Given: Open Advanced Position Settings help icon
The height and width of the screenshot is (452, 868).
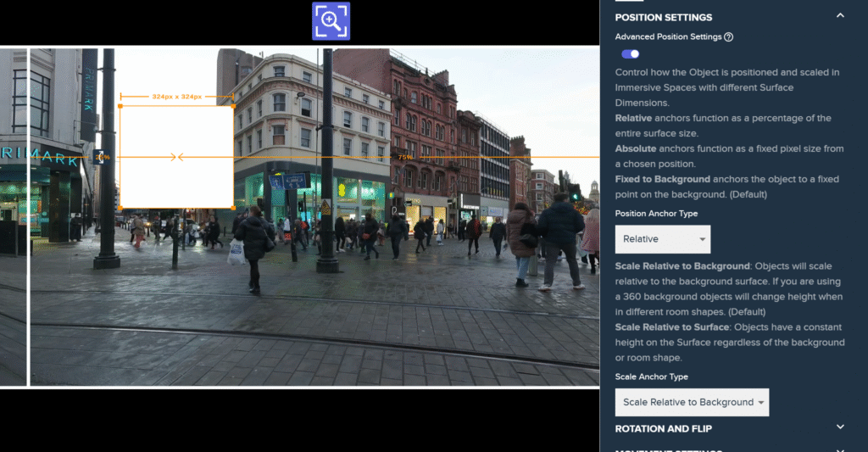Looking at the screenshot, I should tap(729, 37).
